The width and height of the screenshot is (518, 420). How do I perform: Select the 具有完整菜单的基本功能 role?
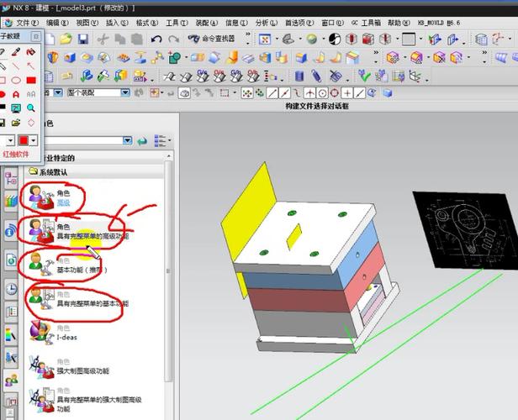pyautogui.click(x=94, y=299)
